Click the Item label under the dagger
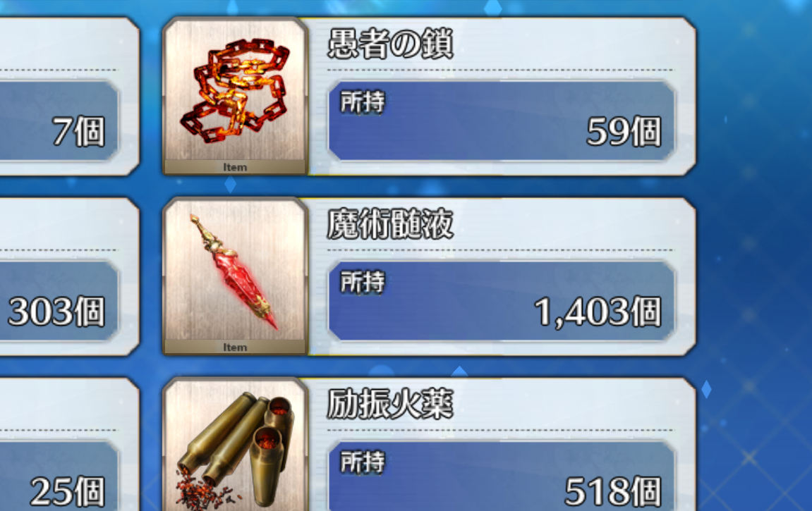 point(235,347)
